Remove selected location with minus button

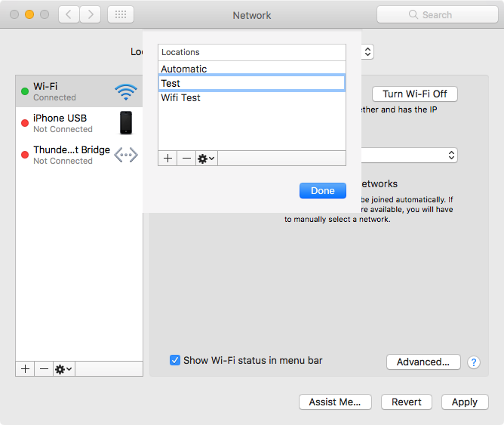coord(186,159)
